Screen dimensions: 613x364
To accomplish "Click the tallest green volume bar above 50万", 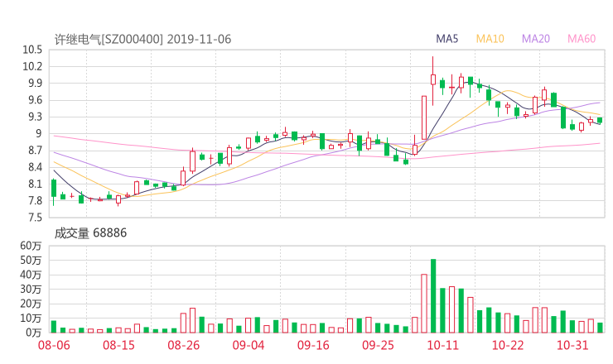I will 433,295.
